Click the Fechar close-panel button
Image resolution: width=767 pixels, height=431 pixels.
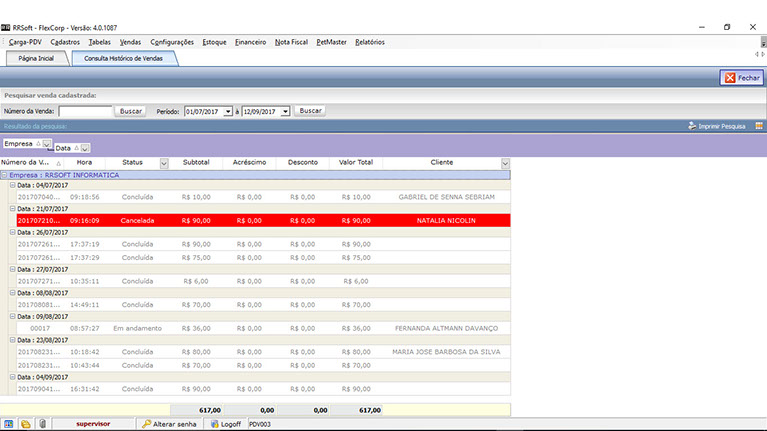[x=741, y=77]
